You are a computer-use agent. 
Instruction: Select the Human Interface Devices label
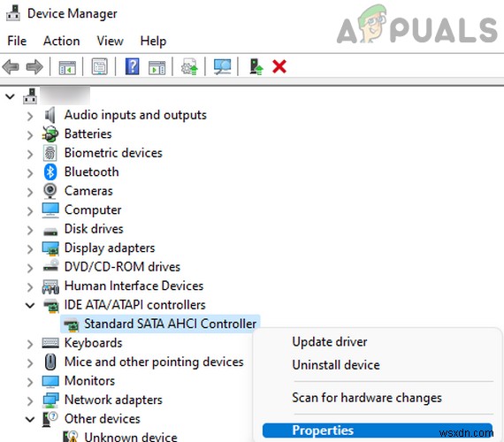tap(134, 286)
